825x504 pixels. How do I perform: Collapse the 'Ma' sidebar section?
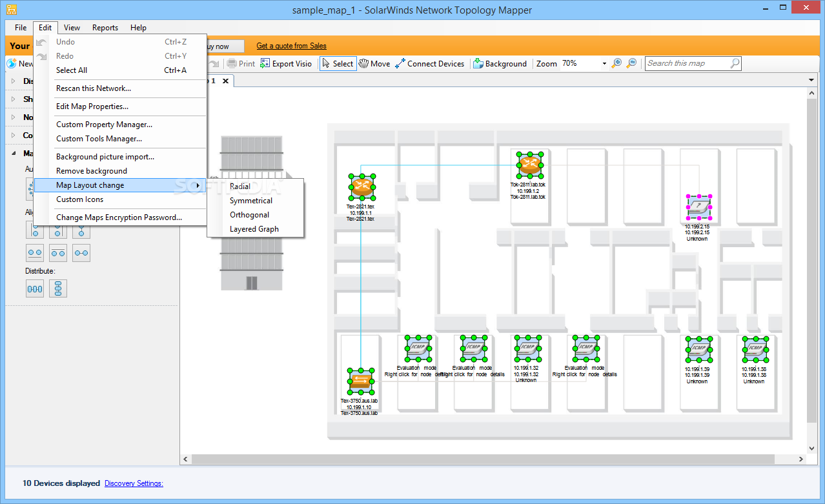coord(14,154)
